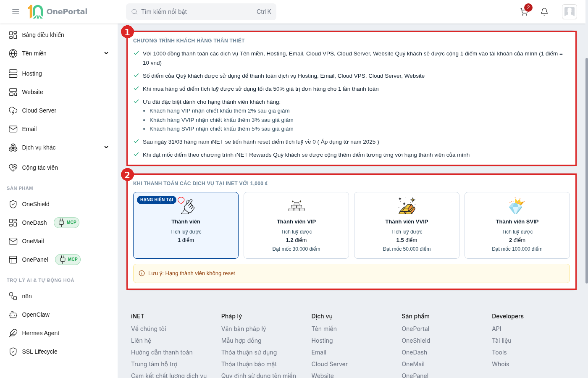This screenshot has height=378, width=588.
Task: Focus the Tìm kiếm nổi bật search box
Action: coord(201,12)
